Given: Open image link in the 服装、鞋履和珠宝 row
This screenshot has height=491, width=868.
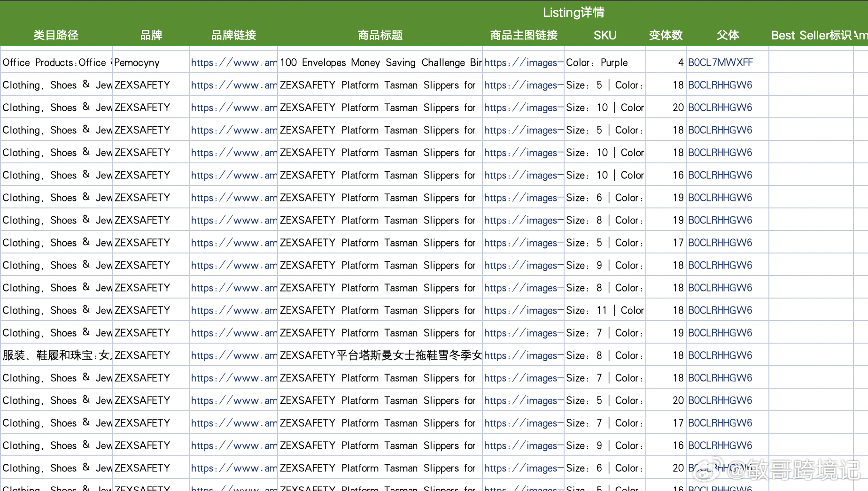Looking at the screenshot, I should coord(523,355).
